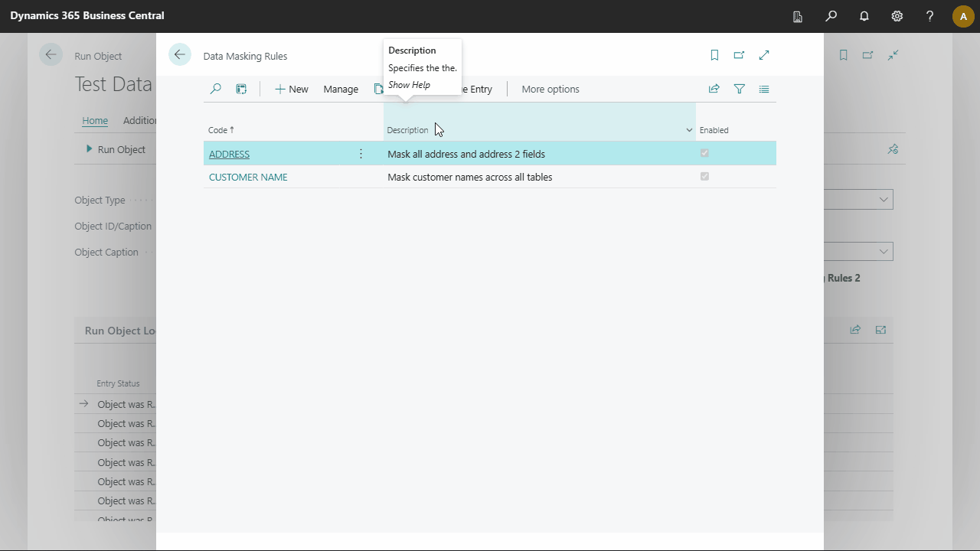Share the Run Object Log list
This screenshot has height=551, width=980.
(855, 330)
